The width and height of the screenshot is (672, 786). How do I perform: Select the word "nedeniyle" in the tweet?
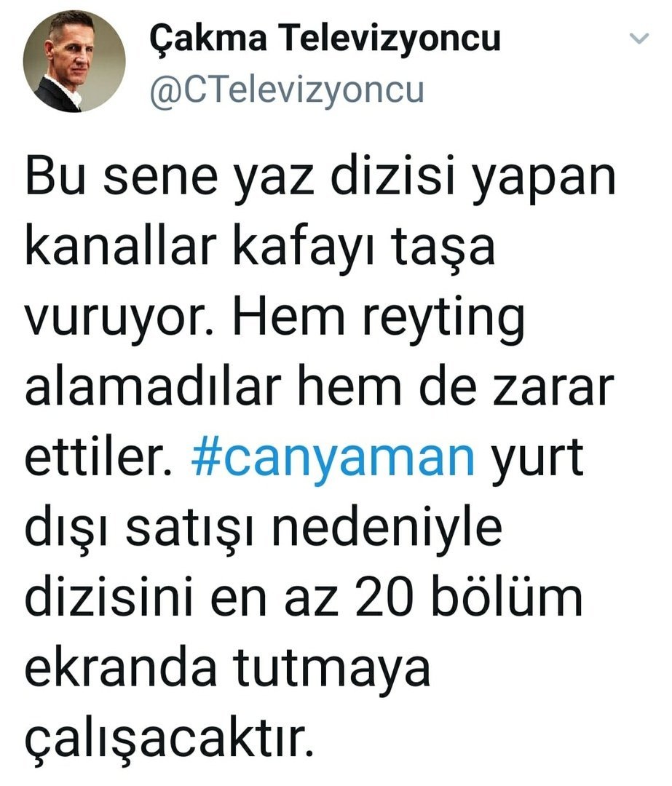[x=387, y=528]
